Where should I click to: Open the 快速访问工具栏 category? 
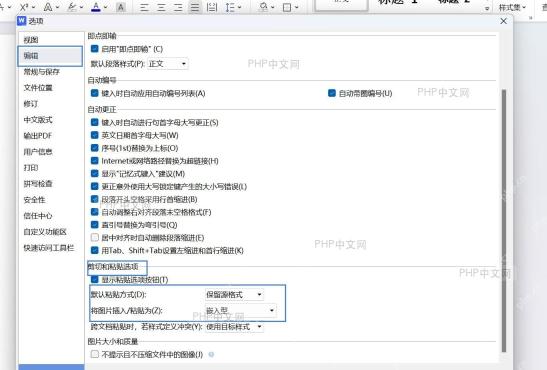point(49,248)
